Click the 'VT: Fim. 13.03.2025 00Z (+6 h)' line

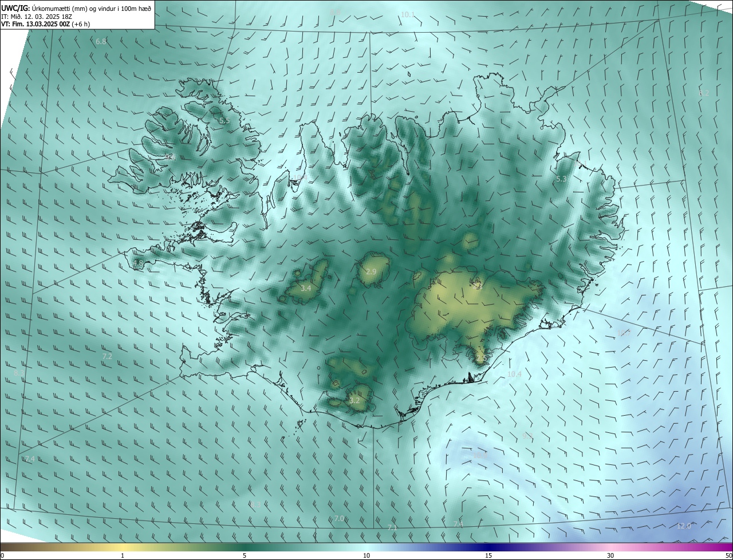coord(45,25)
